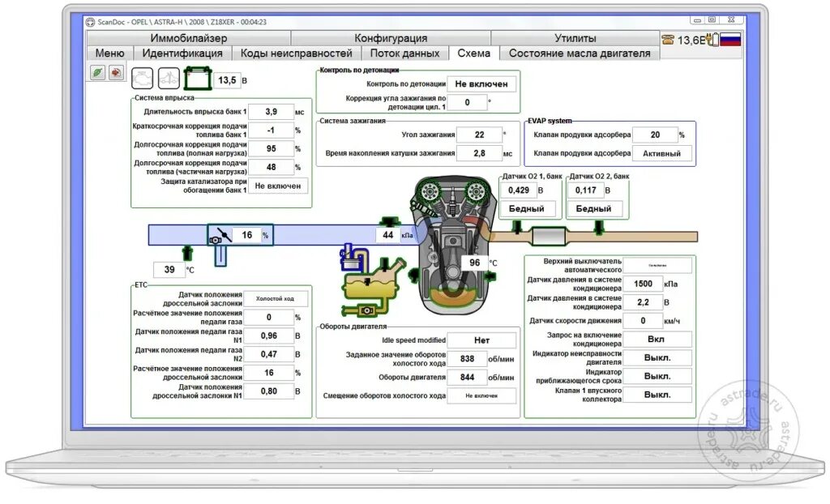
Task: Select the Схема tab
Action: (x=473, y=53)
